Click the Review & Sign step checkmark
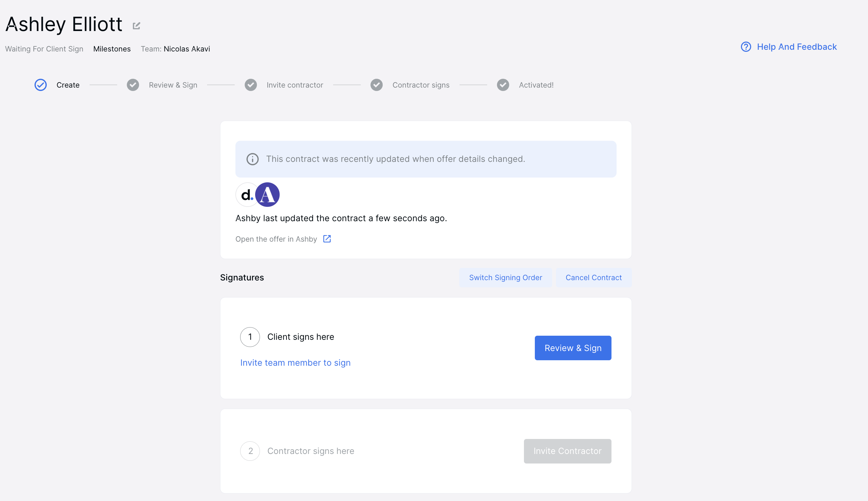The image size is (868, 501). [133, 85]
